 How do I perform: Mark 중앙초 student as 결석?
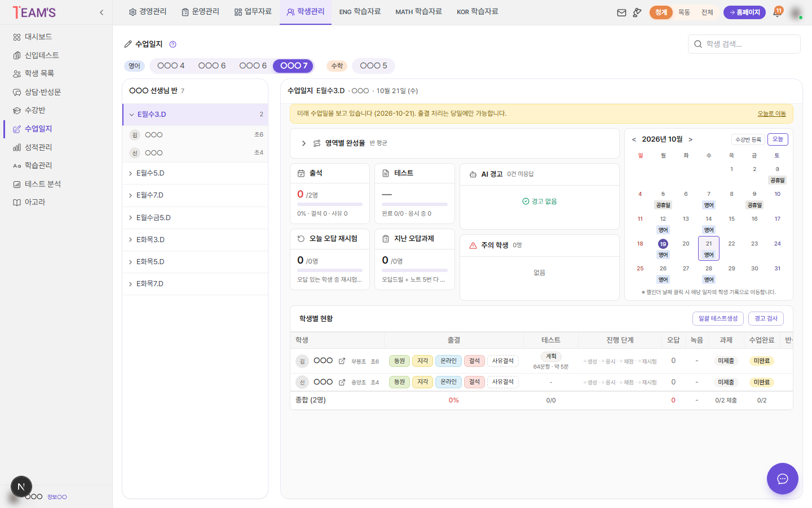coord(474,382)
